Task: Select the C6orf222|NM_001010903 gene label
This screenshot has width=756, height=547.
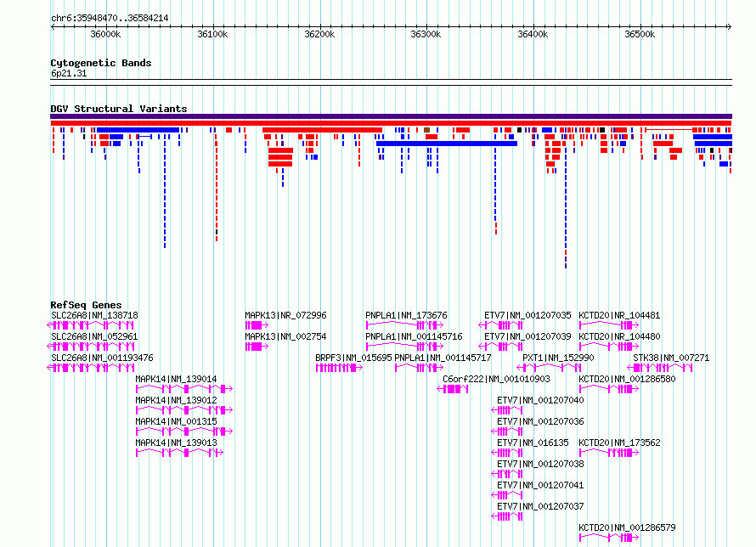Action: tap(496, 379)
